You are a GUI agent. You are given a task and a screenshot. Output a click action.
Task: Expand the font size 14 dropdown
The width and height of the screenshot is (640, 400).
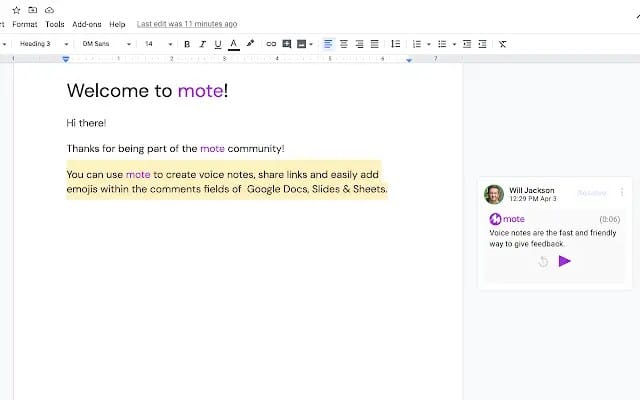pos(155,44)
